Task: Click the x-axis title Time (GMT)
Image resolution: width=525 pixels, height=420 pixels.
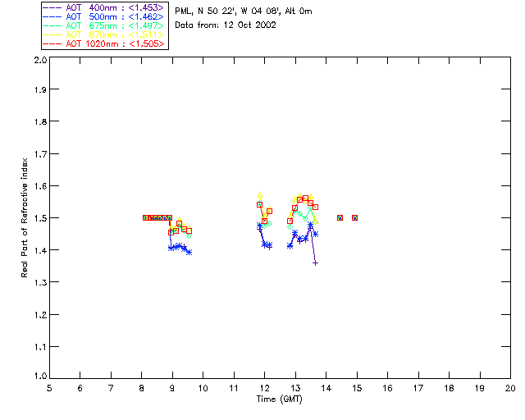Action: [x=280, y=399]
